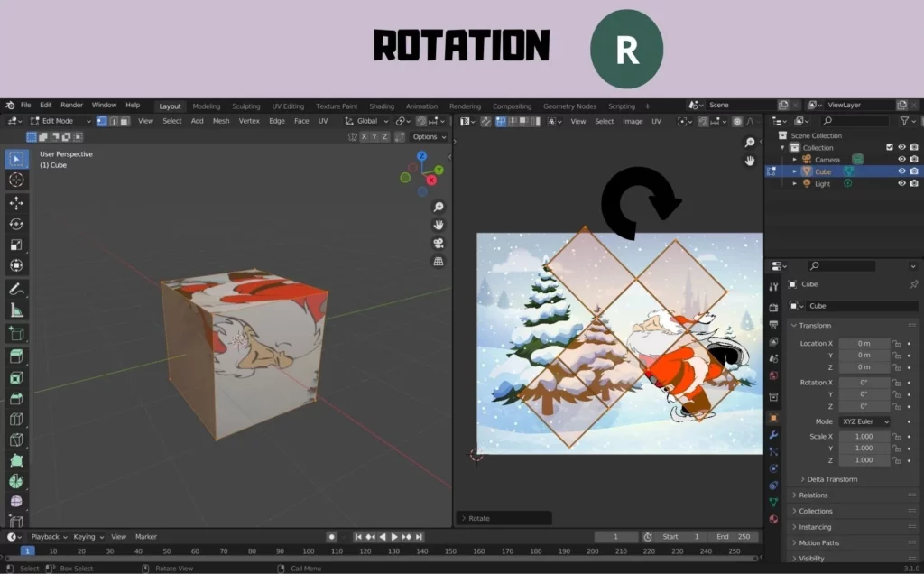Open the XYZ Euler rotation mode dropdown

tap(864, 421)
